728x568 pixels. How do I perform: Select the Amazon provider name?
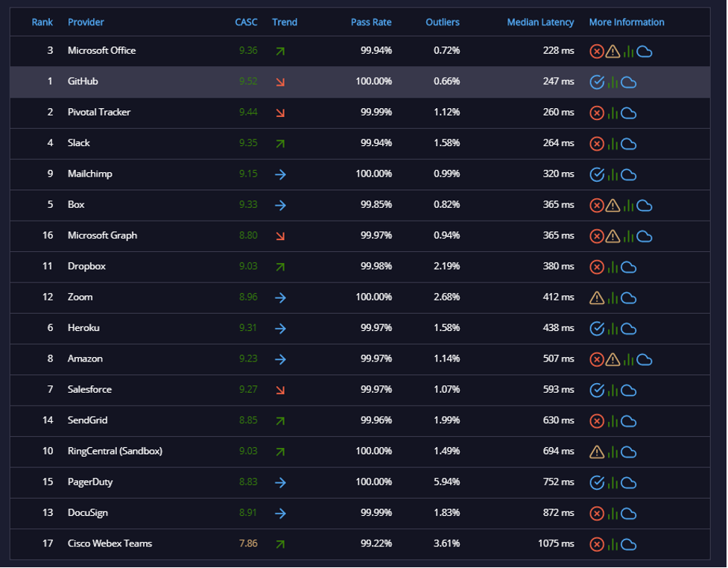coord(85,359)
